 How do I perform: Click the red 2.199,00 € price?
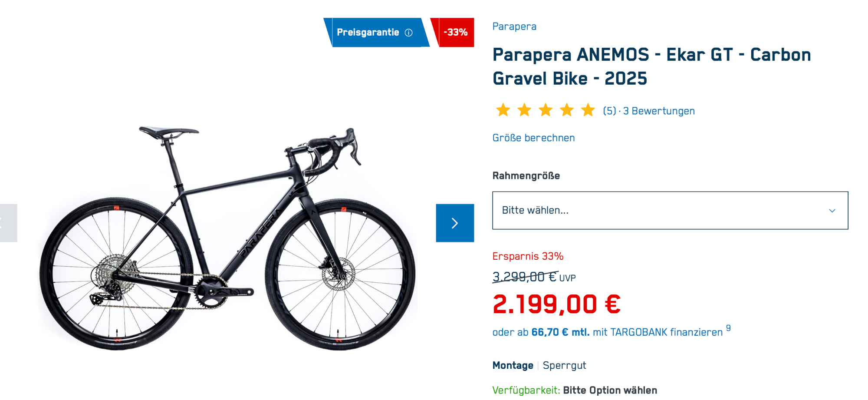pyautogui.click(x=556, y=304)
